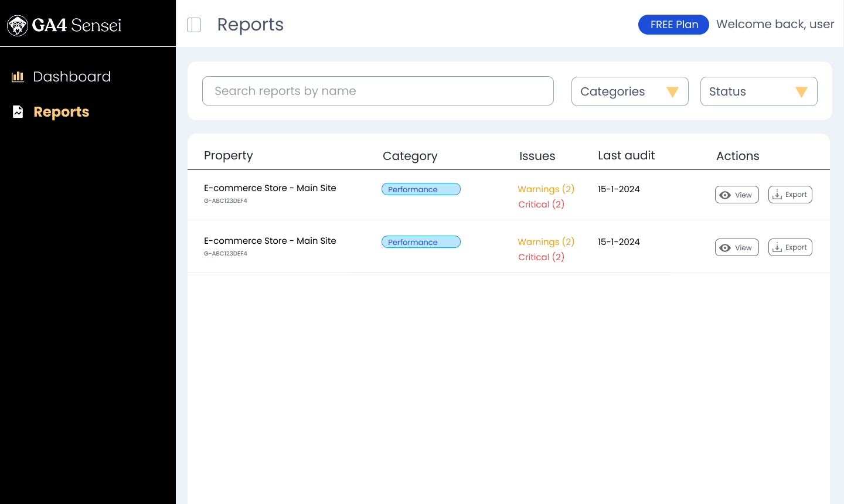Screen dimensions: 844x504
Task: Click the download icon on first Export button
Action: (777, 194)
